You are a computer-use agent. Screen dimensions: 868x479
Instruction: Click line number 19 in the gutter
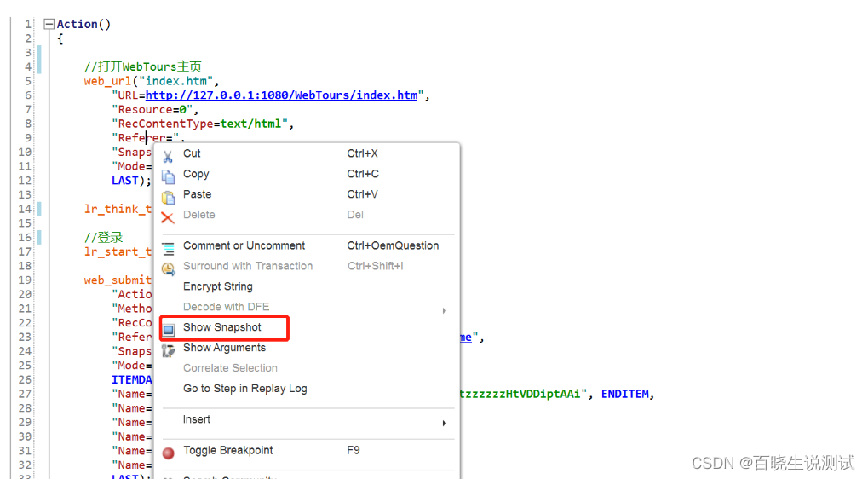coord(25,280)
